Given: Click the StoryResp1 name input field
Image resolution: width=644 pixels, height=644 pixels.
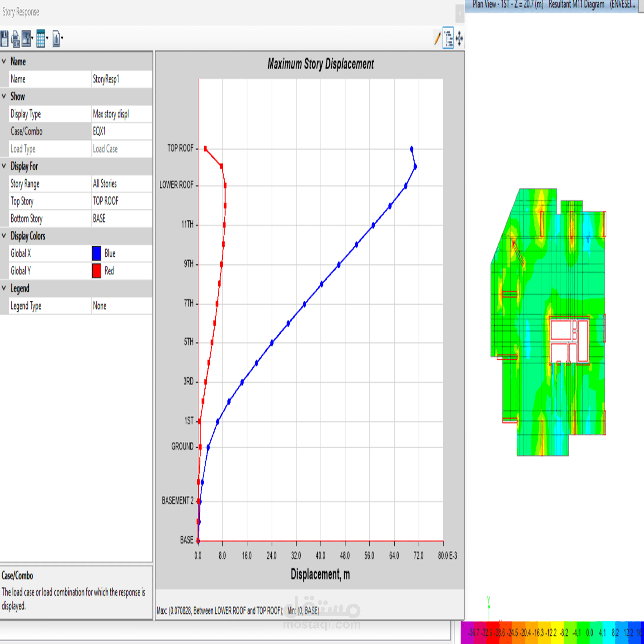Looking at the screenshot, I should coord(122,79).
